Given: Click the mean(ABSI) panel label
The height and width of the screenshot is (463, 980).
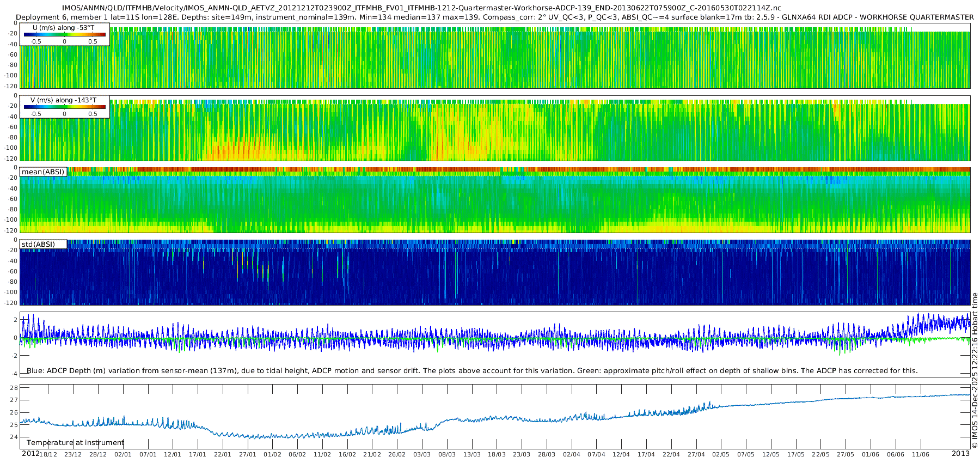Looking at the screenshot, I should click(43, 172).
